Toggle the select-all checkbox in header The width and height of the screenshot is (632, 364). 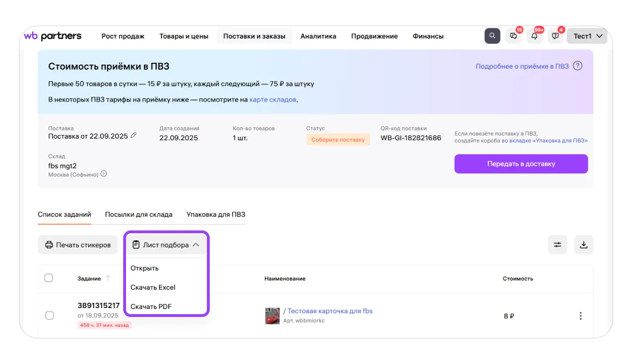coord(49,278)
